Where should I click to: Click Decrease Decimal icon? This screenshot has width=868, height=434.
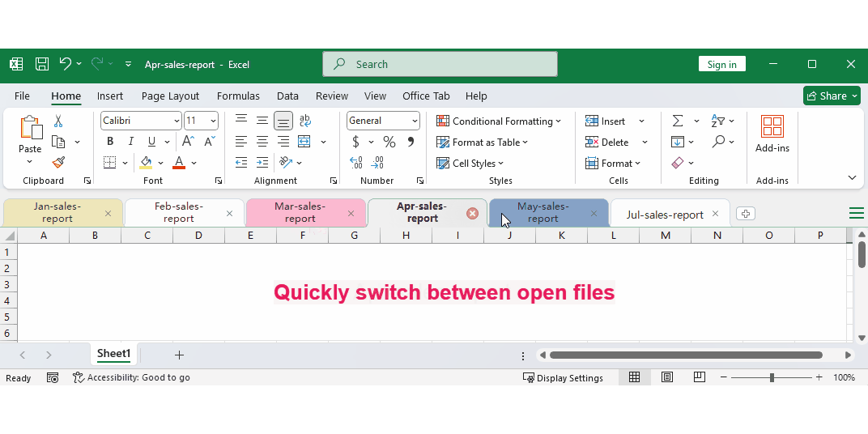click(x=377, y=163)
